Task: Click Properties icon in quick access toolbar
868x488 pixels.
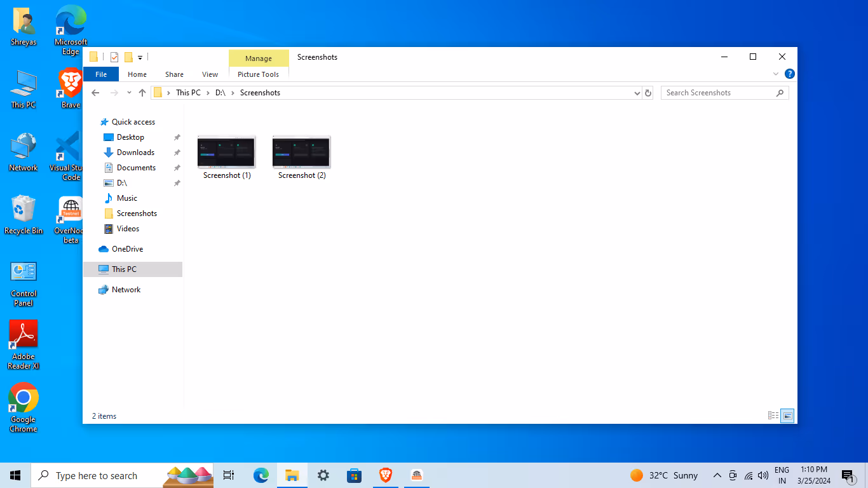Action: click(x=114, y=57)
